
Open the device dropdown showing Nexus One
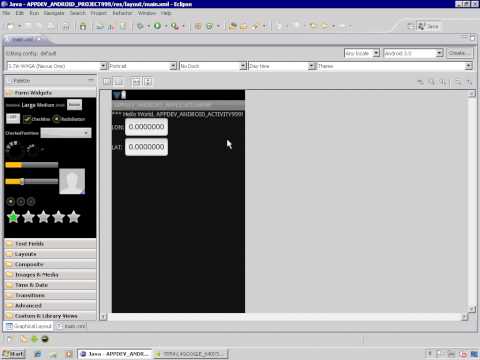tap(57, 66)
